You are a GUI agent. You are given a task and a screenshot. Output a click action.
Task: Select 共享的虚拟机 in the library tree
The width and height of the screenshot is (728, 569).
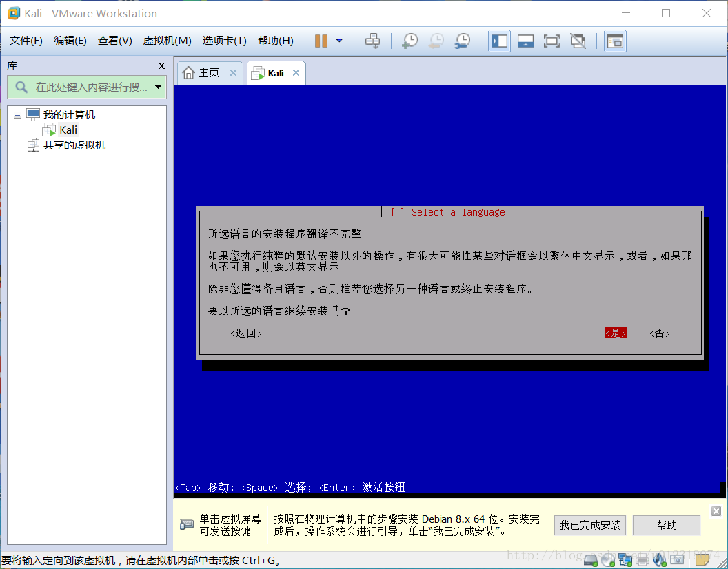(74, 145)
